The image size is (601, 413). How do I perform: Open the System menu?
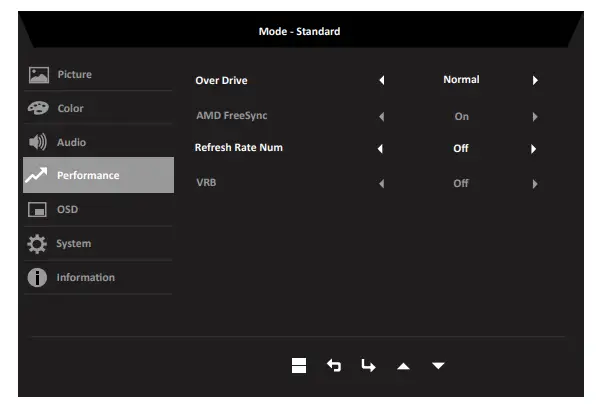pyautogui.click(x=98, y=244)
